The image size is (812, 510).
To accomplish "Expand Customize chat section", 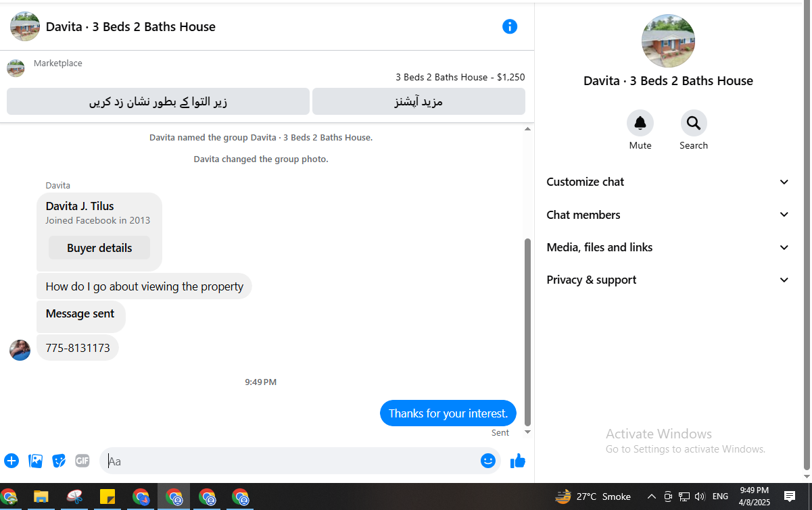I will (668, 182).
